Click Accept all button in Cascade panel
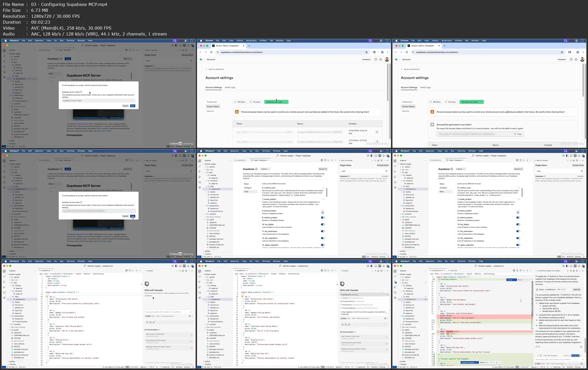This screenshot has width=588, height=370. click(x=575, y=356)
